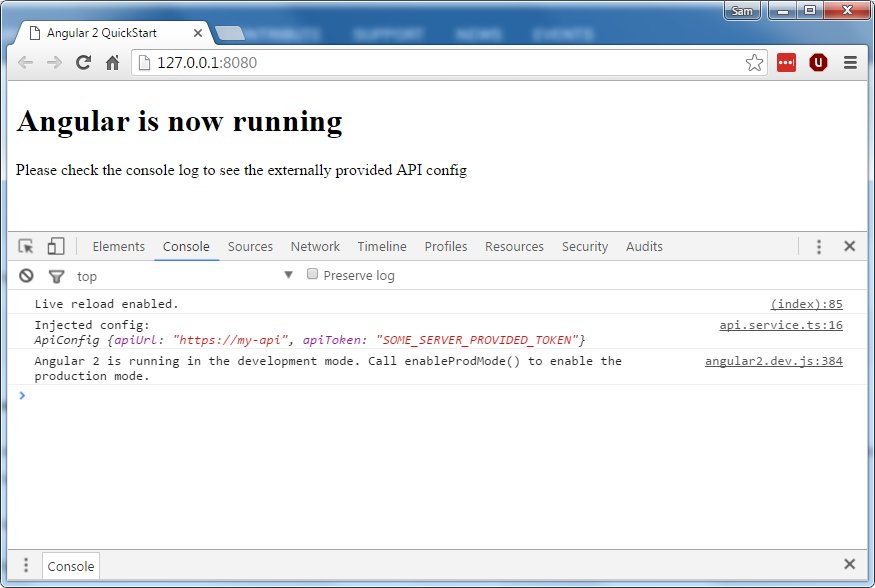Viewport: 875px width, 588px height.
Task: Click the "Please check the console log" paragraph
Action: point(241,170)
